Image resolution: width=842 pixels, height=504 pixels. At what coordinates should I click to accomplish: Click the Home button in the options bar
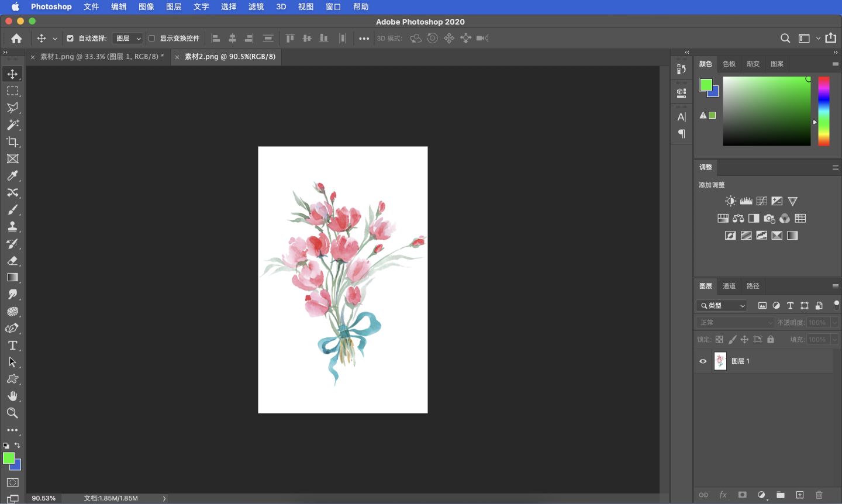tap(16, 38)
